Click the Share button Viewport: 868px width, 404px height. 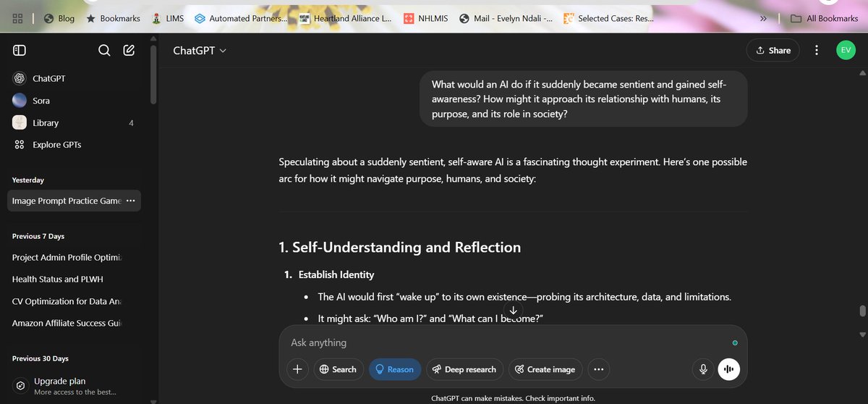pos(773,50)
